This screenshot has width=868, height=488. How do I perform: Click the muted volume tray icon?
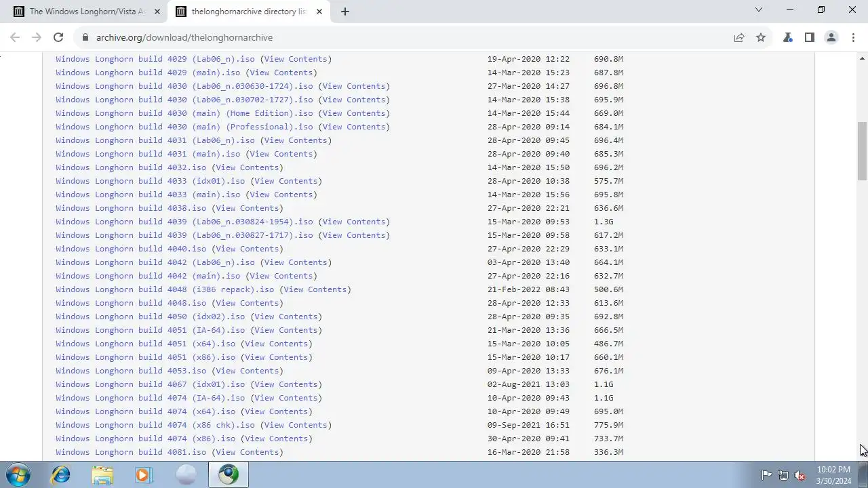(x=800, y=475)
